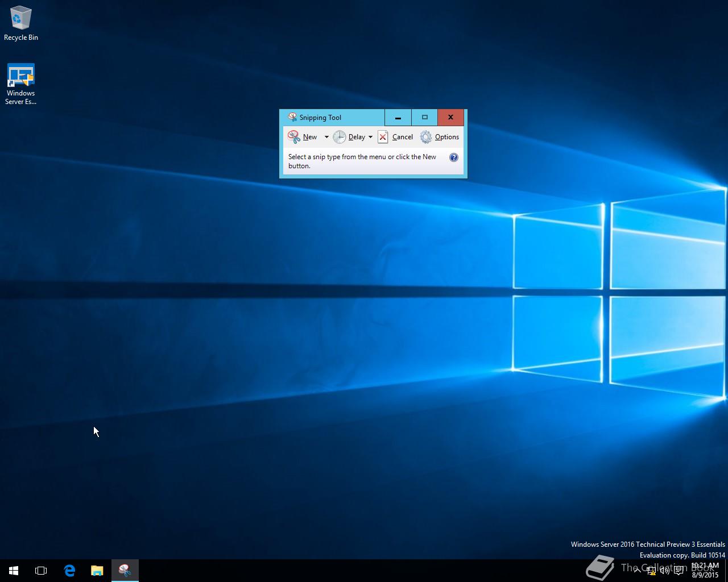Image resolution: width=728 pixels, height=582 pixels.
Task: Open the Delay timer menu
Action: pyautogui.click(x=353, y=137)
